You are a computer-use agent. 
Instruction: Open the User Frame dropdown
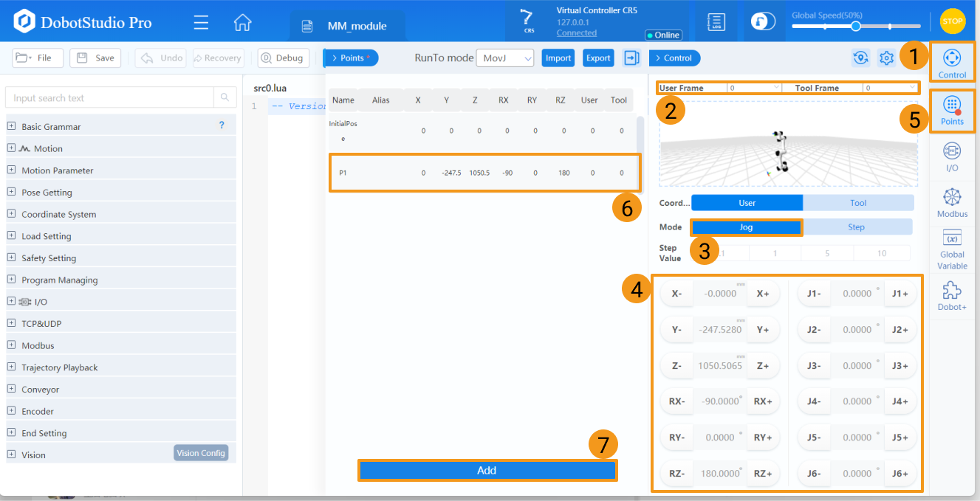click(x=753, y=88)
